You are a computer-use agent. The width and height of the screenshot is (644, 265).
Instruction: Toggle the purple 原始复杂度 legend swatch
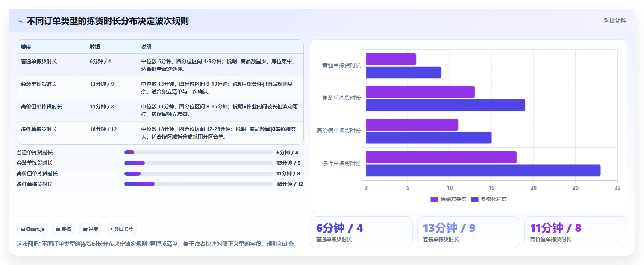[434, 199]
